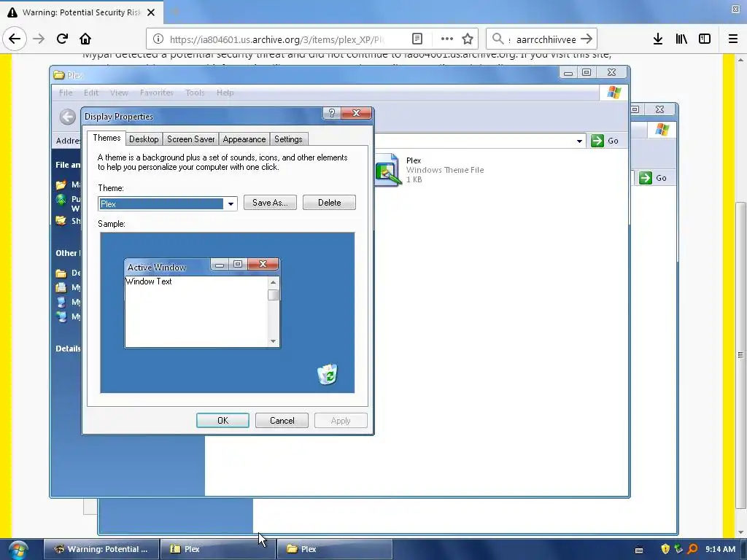Open the browser hamburger menu
Viewport: 747px width, 560px height.
coord(733,39)
